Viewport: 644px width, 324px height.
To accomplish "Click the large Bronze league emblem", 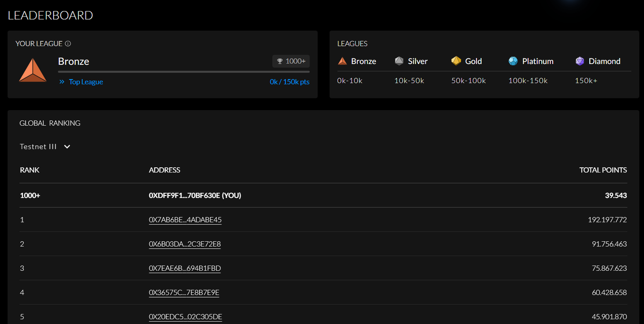I will 33,70.
